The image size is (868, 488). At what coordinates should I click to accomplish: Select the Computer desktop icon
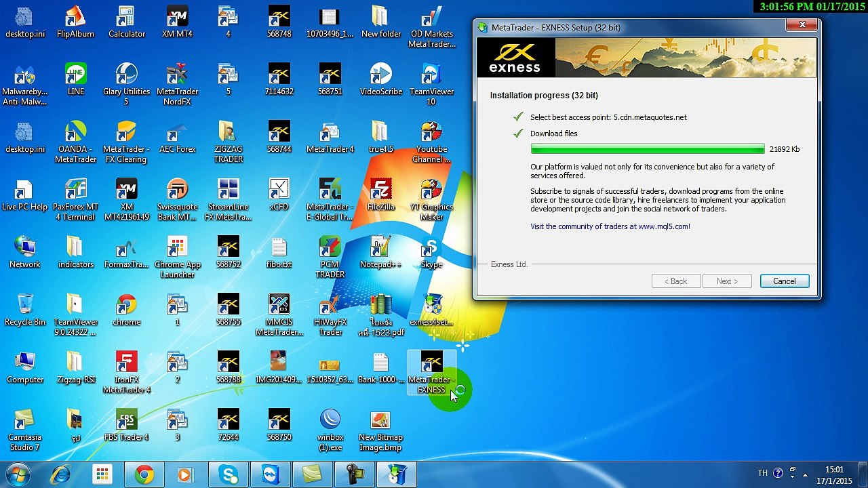[24, 367]
